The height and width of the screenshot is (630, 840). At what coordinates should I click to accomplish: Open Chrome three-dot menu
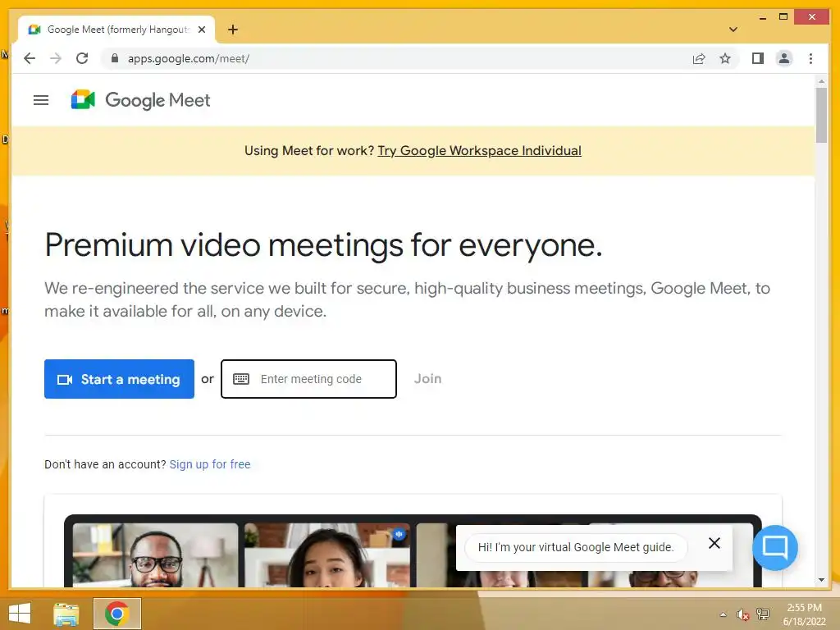[x=810, y=58]
